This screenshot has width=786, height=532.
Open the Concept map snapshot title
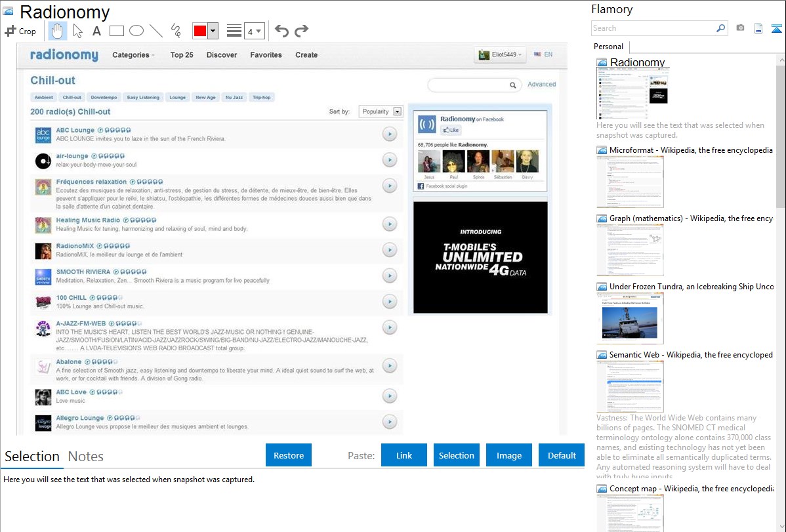pos(691,488)
